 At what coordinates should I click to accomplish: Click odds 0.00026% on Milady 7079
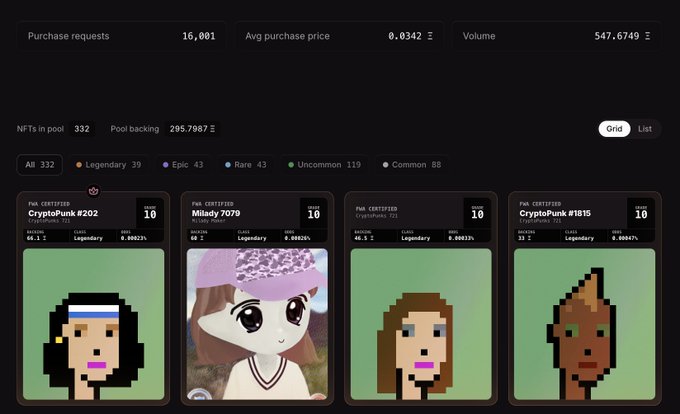click(x=297, y=238)
